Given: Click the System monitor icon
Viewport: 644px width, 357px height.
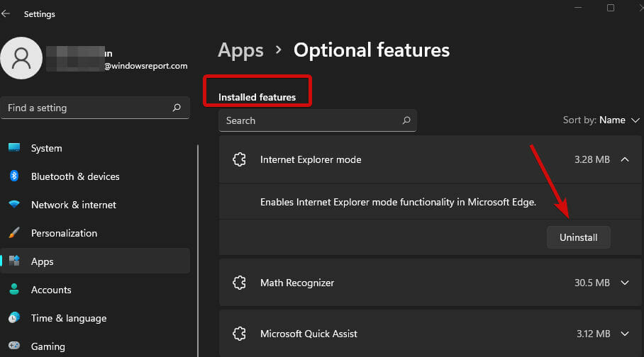Looking at the screenshot, I should (x=14, y=148).
